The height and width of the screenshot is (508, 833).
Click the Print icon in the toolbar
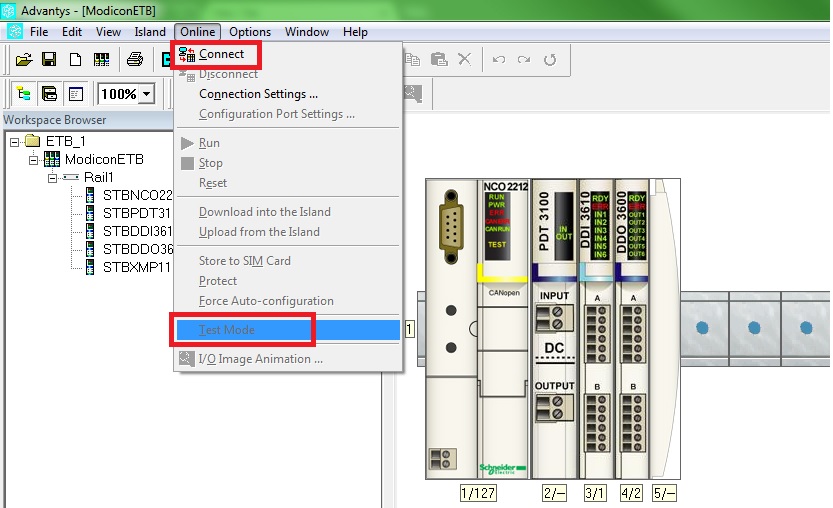(135, 59)
